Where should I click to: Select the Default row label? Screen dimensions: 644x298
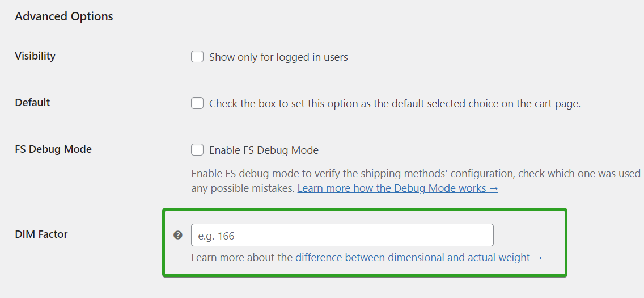tap(32, 102)
